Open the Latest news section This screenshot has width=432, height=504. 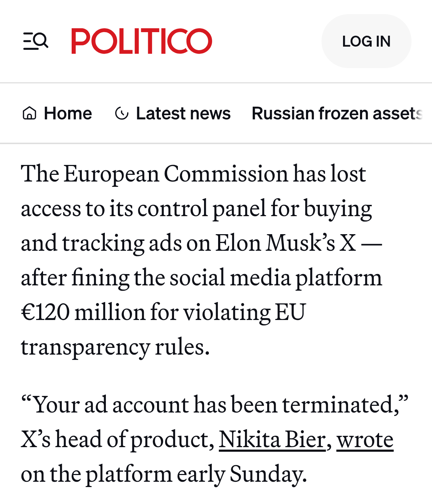[x=183, y=113]
